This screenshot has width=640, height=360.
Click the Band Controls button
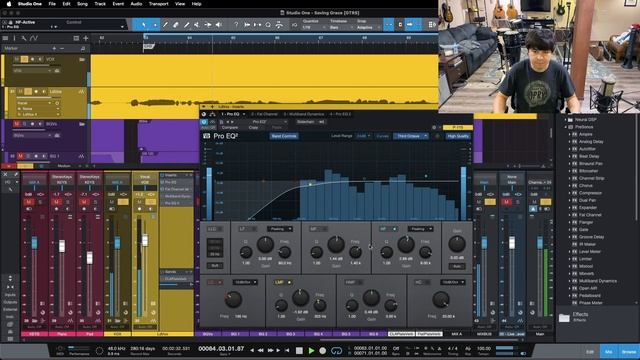point(284,136)
